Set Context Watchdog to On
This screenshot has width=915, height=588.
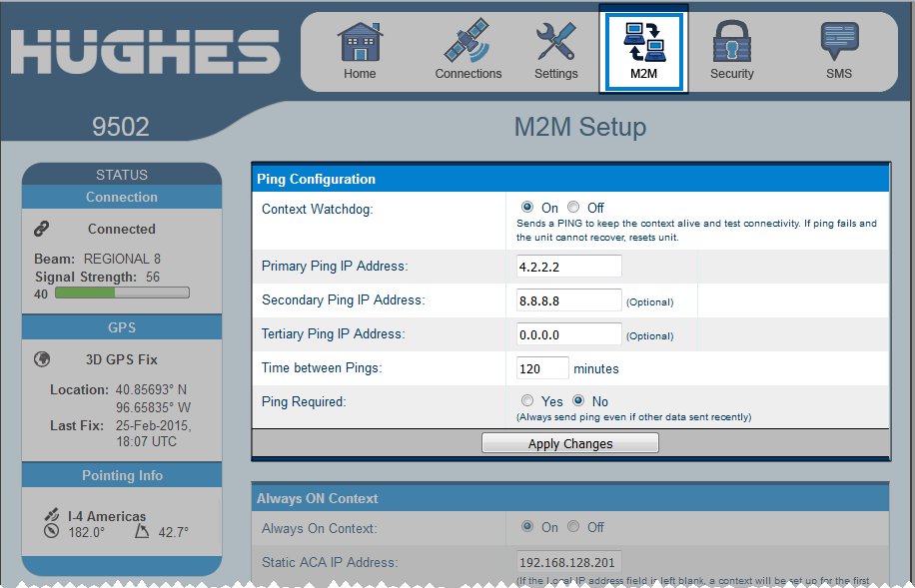click(527, 209)
